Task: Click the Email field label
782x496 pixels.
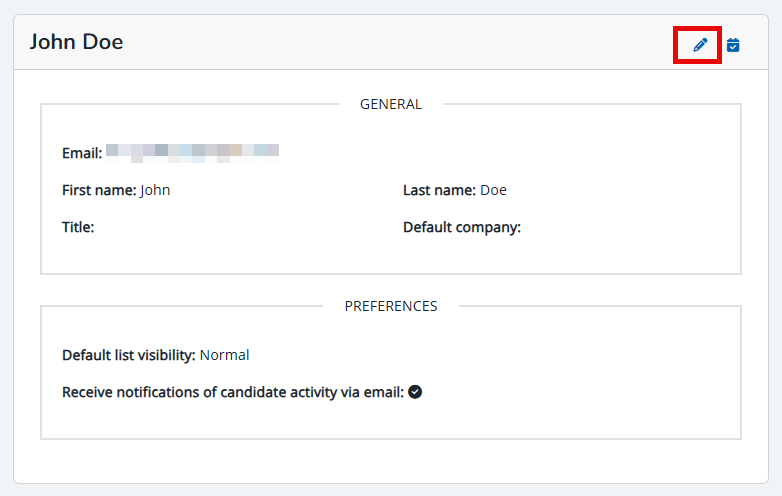Action: click(x=82, y=153)
